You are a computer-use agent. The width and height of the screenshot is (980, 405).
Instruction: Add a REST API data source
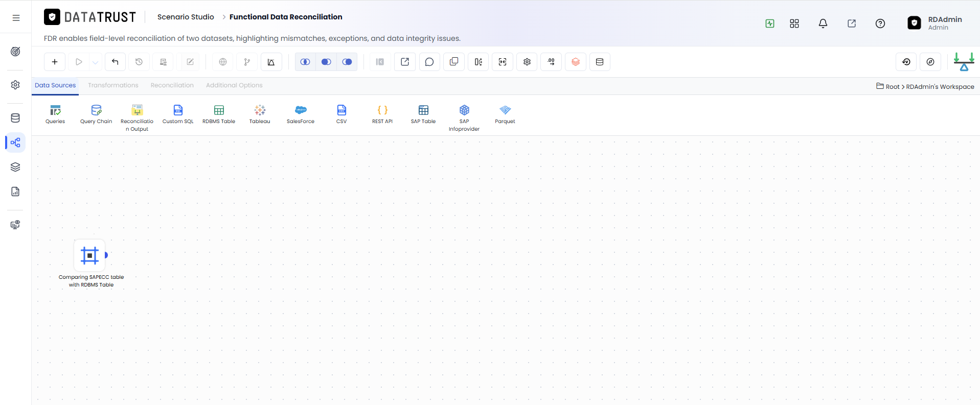(x=382, y=114)
